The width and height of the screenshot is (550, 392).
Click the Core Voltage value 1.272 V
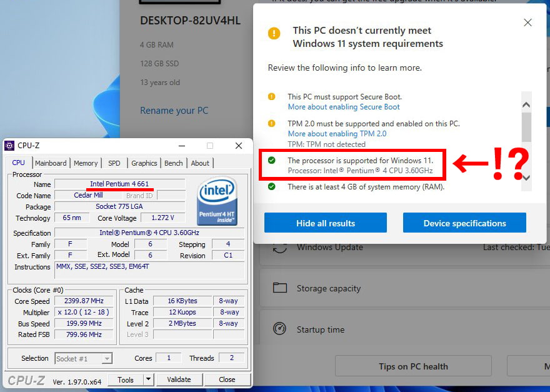point(162,218)
